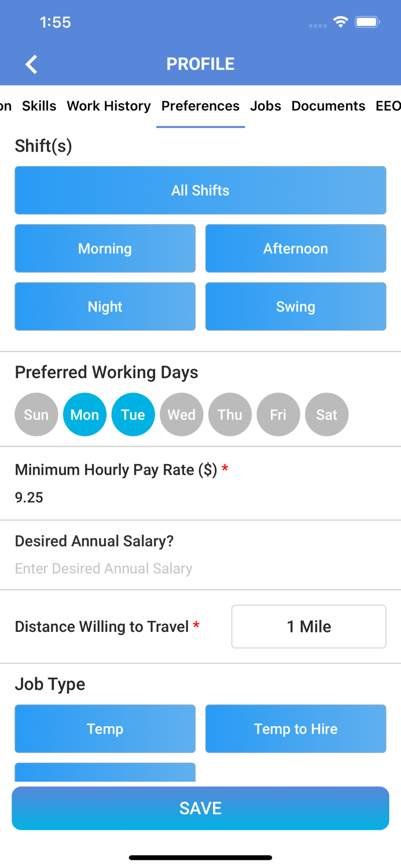This screenshot has height=868, width=401.
Task: Edit the Minimum Hourly Pay Rate value
Action: (x=29, y=497)
